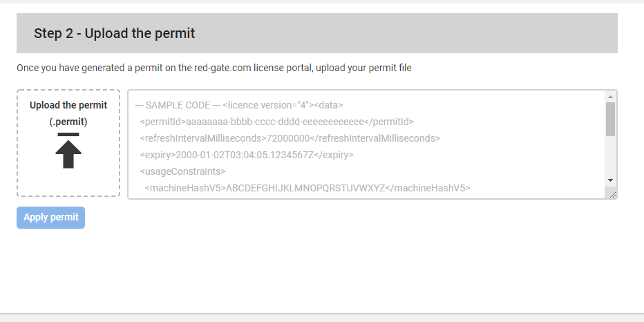This screenshot has width=644, height=322.
Task: Click the scrollbar up arrow in the permit box
Action: [610, 97]
